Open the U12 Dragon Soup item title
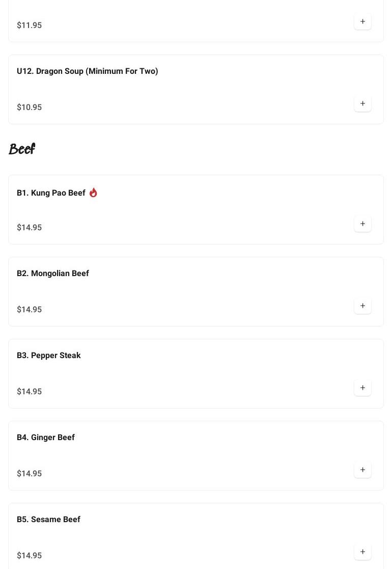 pyautogui.click(x=87, y=71)
